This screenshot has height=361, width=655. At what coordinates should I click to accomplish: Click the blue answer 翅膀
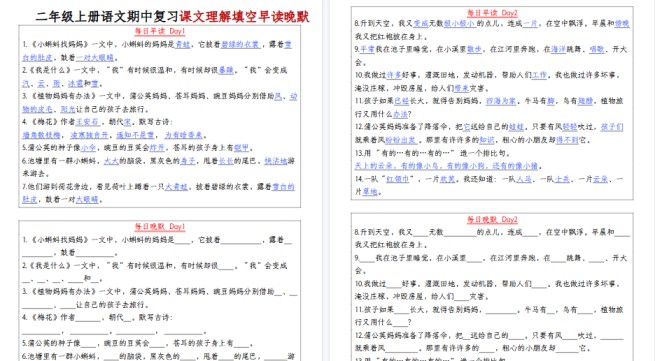click(x=585, y=101)
